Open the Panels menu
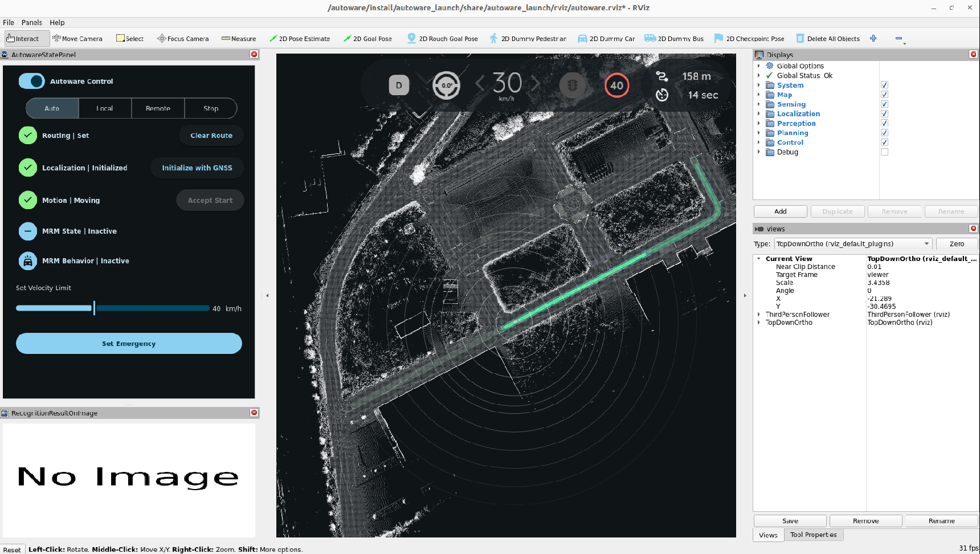 (32, 22)
